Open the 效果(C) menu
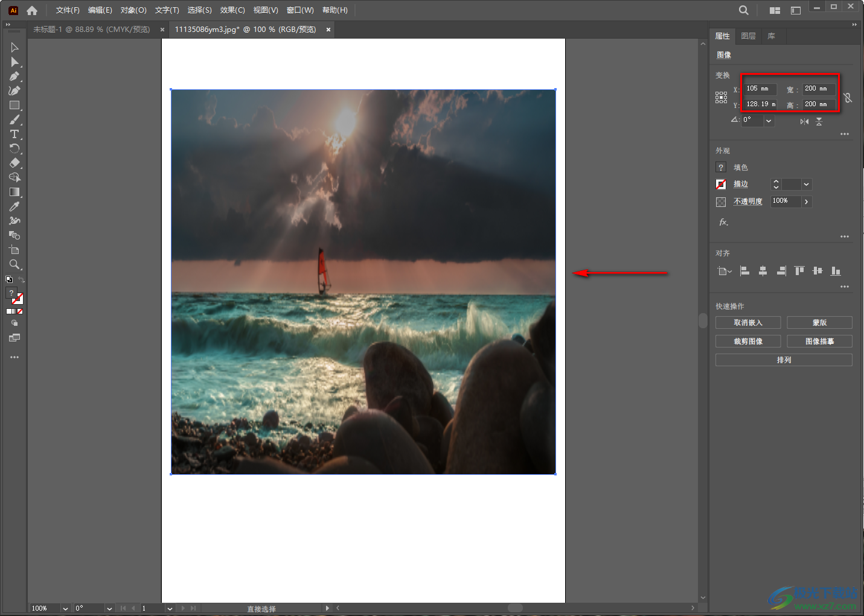864x616 pixels. [x=232, y=10]
